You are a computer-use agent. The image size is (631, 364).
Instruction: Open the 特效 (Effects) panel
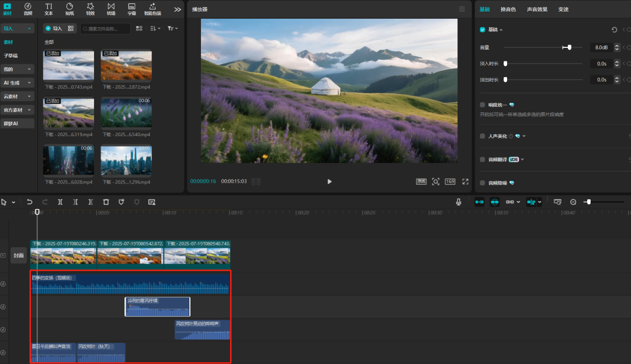90,8
